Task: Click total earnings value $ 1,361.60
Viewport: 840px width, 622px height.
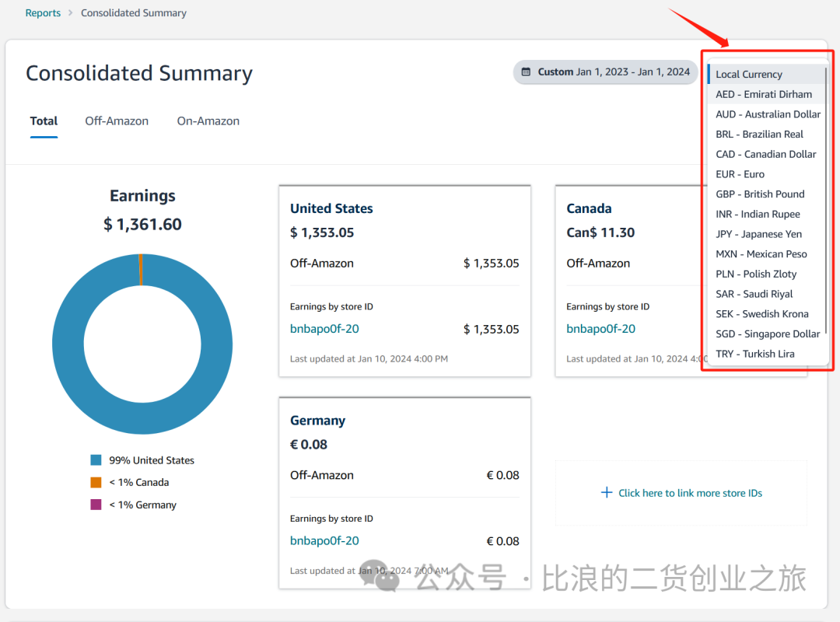Action: [142, 224]
